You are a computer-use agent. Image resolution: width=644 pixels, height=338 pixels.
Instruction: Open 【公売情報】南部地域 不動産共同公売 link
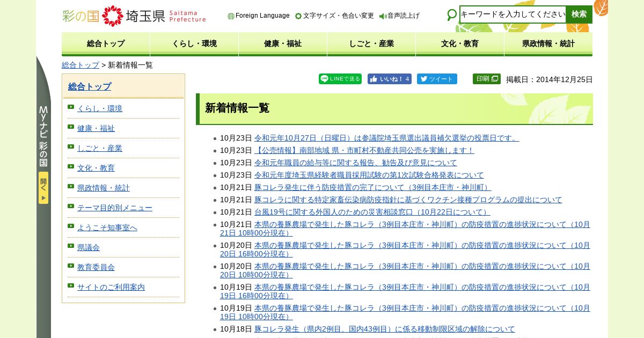[x=364, y=150]
